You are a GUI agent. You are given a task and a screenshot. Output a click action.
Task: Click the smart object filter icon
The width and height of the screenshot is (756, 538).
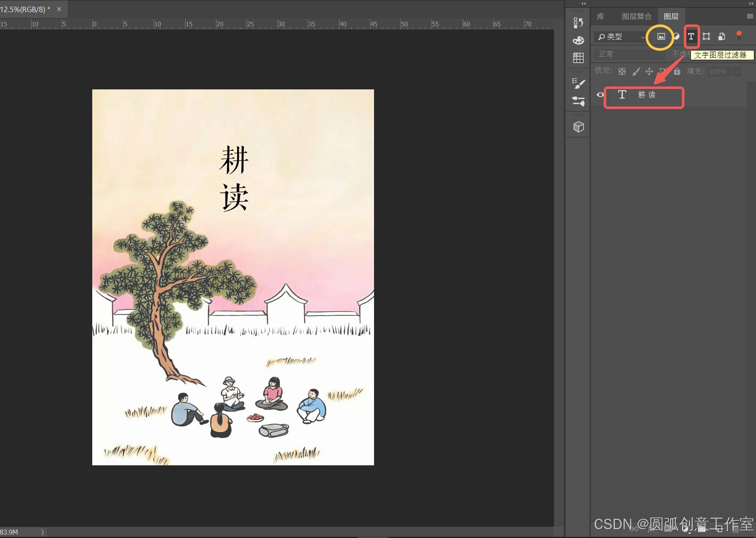pos(721,36)
